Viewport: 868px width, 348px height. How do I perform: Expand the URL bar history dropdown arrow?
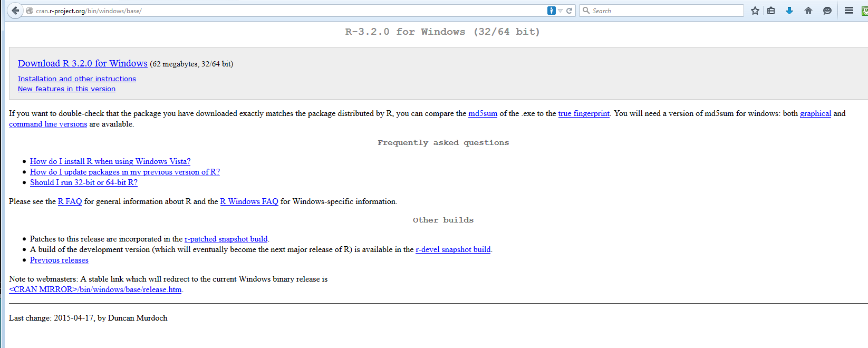pos(561,11)
